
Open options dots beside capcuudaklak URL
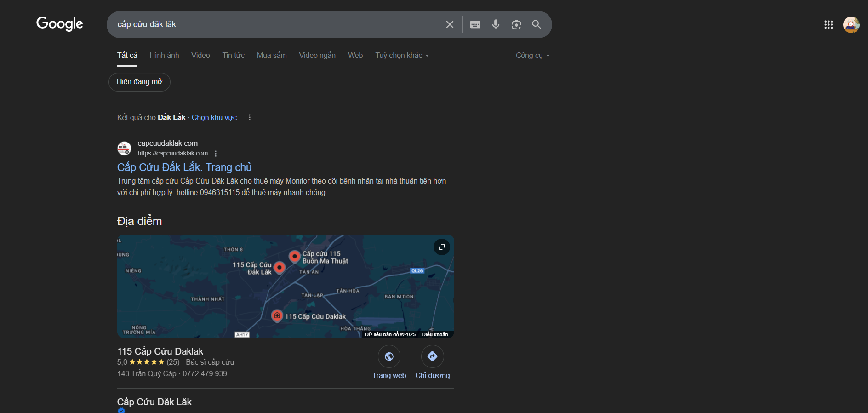(216, 154)
